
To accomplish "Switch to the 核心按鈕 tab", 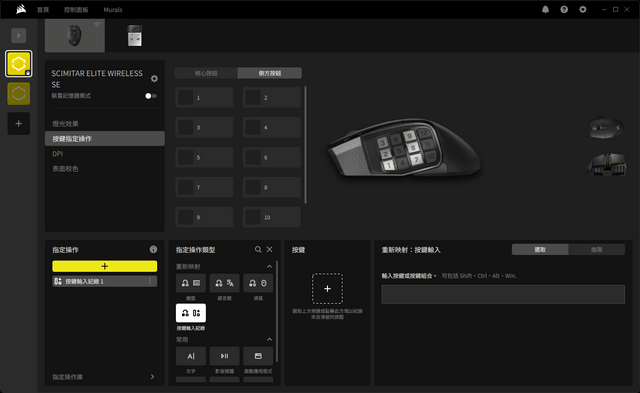I will [206, 73].
